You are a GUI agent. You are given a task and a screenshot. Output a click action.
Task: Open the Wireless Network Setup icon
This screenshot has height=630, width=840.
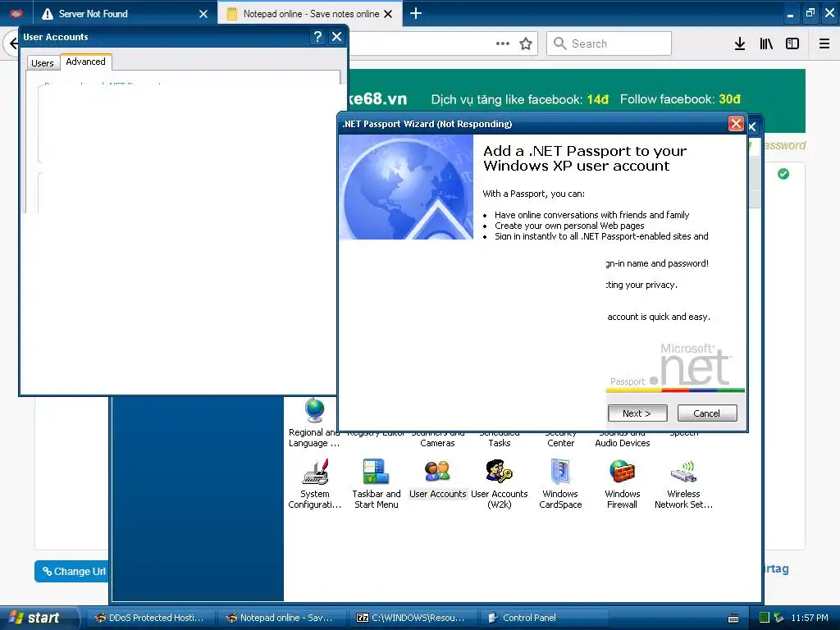[x=683, y=484]
